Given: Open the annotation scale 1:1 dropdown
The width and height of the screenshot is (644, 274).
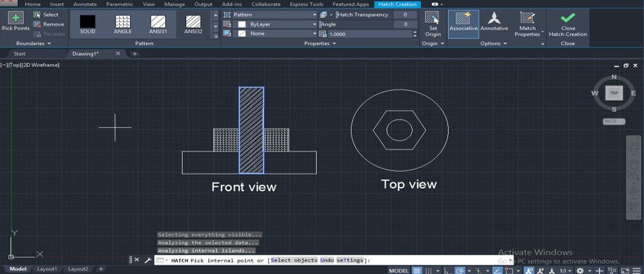Looking at the screenshot, I should coord(565,271).
